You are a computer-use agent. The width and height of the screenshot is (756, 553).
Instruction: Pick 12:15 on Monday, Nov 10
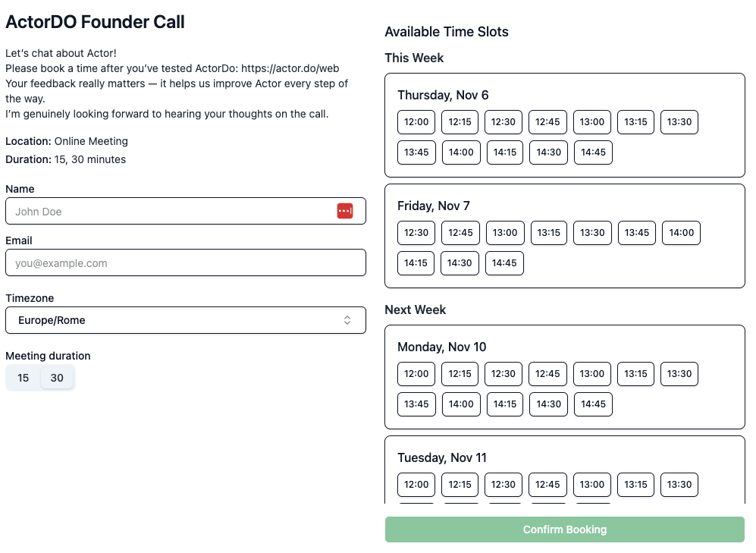pos(460,374)
